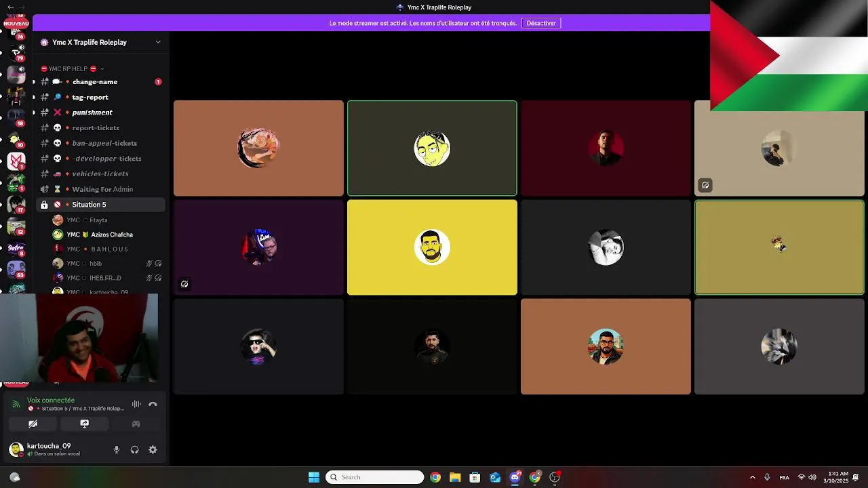Viewport: 868px width, 488px height.
Task: Focus the bottom-right gray participant tile
Action: 779,346
